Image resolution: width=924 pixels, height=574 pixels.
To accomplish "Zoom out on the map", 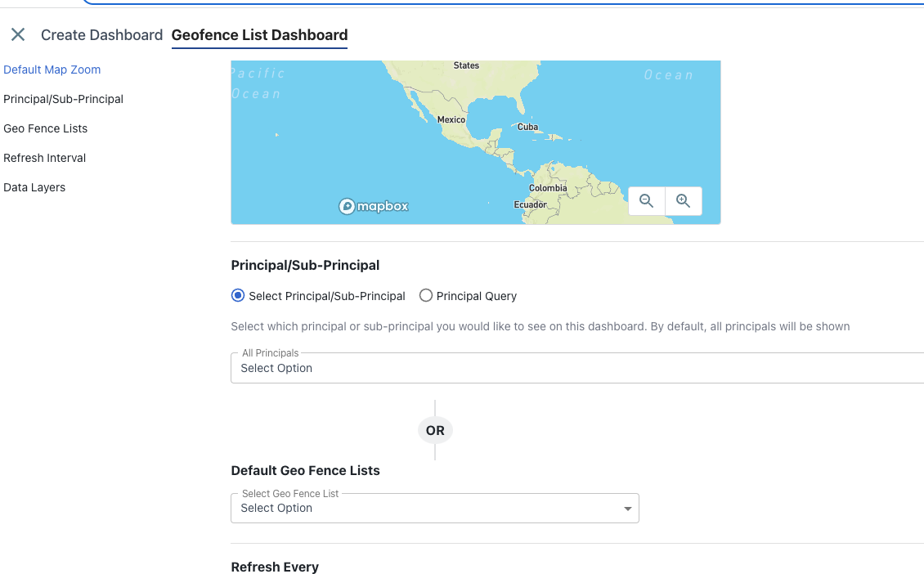I will pyautogui.click(x=647, y=201).
